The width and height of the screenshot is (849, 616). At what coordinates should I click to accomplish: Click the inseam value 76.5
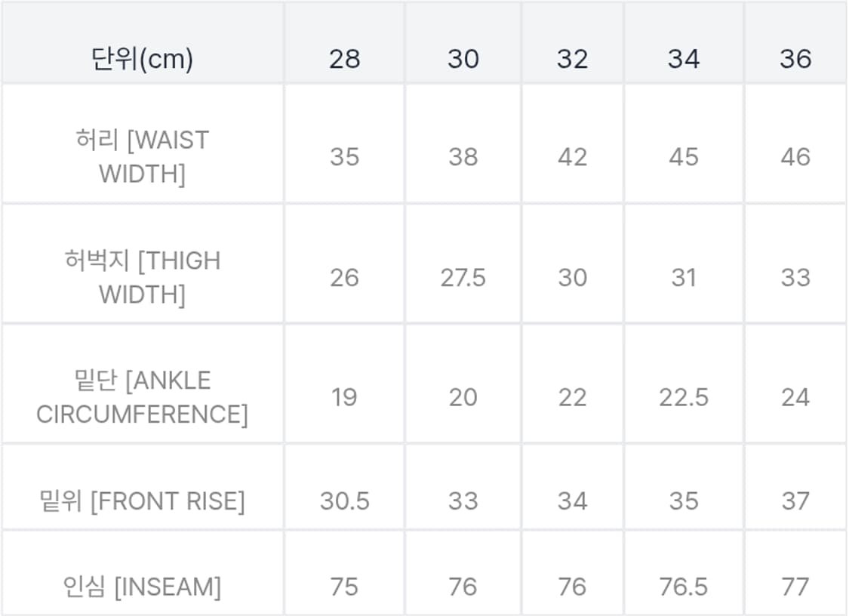(x=683, y=587)
